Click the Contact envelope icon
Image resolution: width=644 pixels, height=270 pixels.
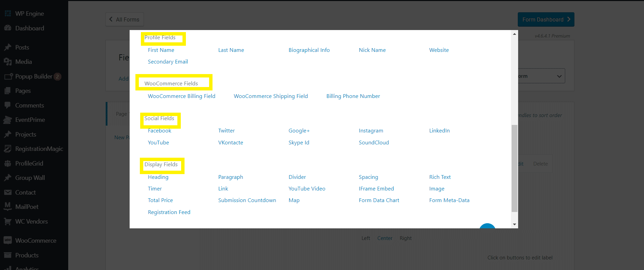8,192
